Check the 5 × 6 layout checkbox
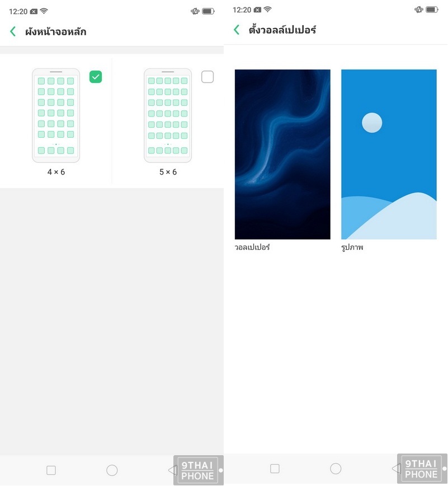448x486 pixels. point(208,77)
